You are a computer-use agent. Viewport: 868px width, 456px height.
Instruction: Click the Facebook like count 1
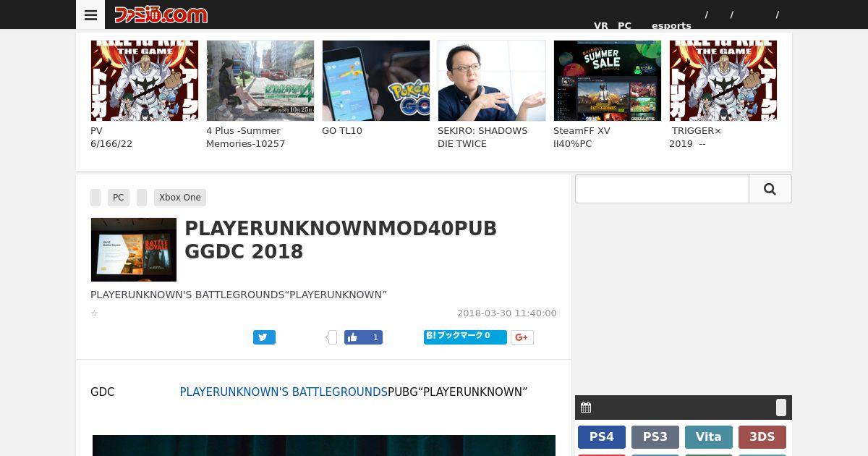tap(375, 337)
